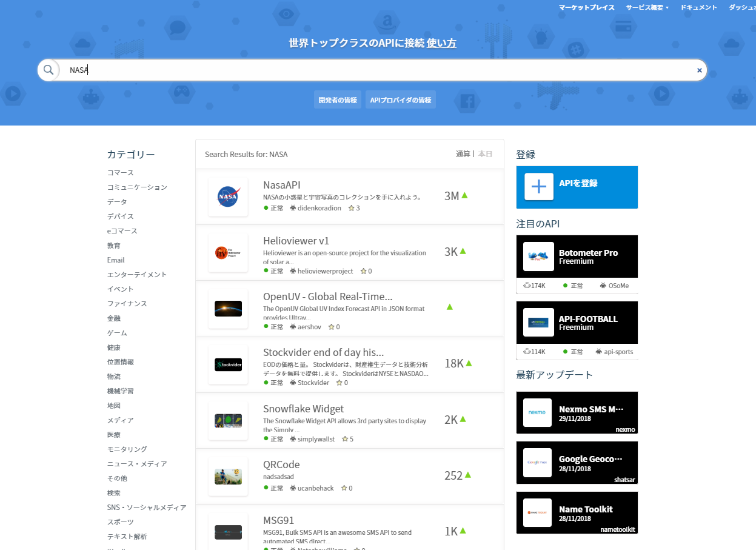Image resolution: width=756 pixels, height=550 pixels.
Task: Open the Helioviewer v1 result title
Action: click(x=296, y=241)
